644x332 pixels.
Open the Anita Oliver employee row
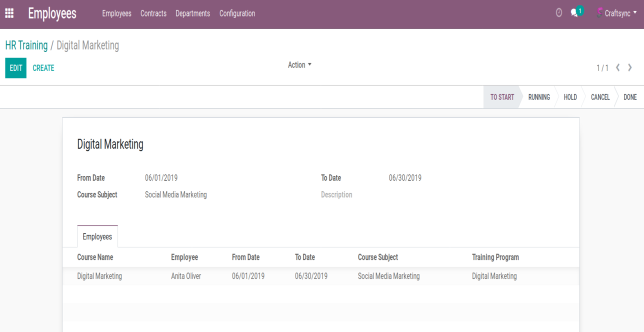point(186,276)
